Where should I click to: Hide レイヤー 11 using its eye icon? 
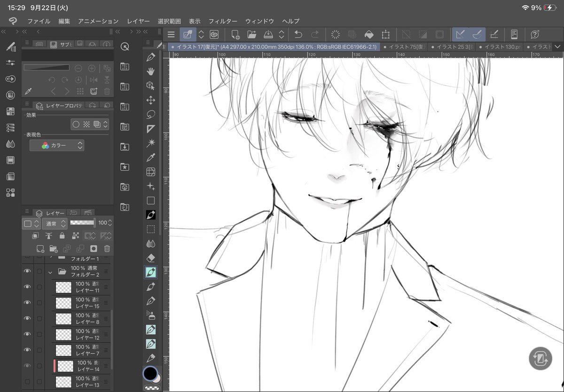click(27, 287)
